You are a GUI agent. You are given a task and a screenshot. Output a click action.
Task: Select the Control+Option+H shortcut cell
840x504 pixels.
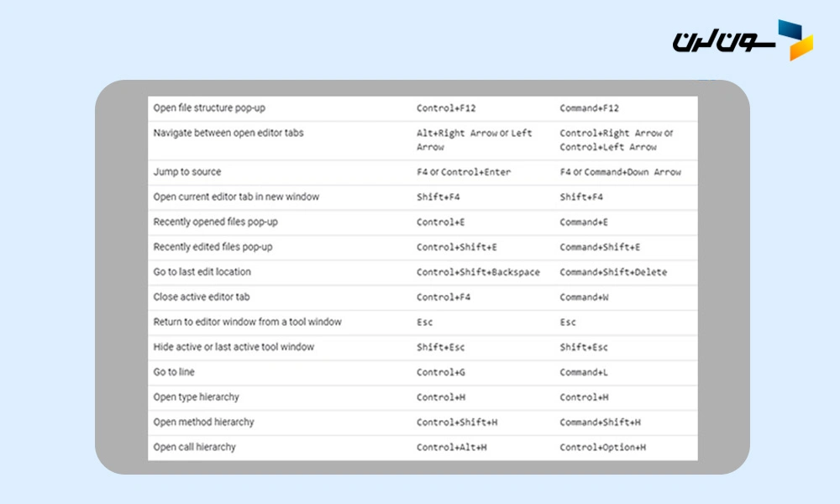coord(602,448)
